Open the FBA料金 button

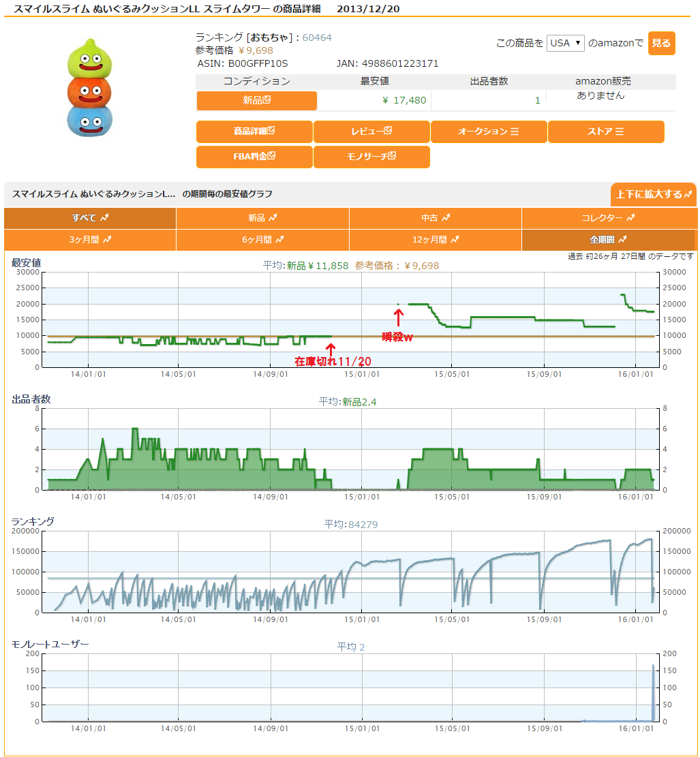coord(254,157)
